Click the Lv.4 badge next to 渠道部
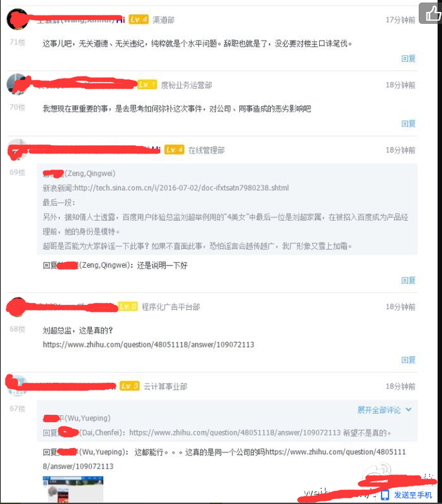This screenshot has height=504, width=442. (139, 20)
